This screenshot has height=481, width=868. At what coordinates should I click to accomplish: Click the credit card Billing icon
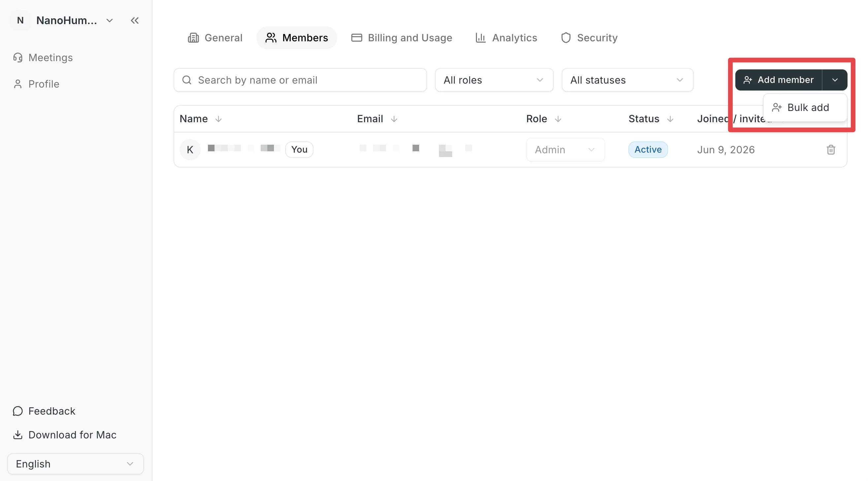(x=356, y=37)
